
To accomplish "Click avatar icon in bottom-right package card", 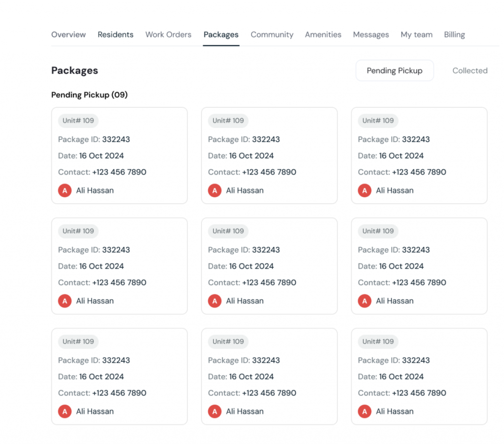I will 365,412.
